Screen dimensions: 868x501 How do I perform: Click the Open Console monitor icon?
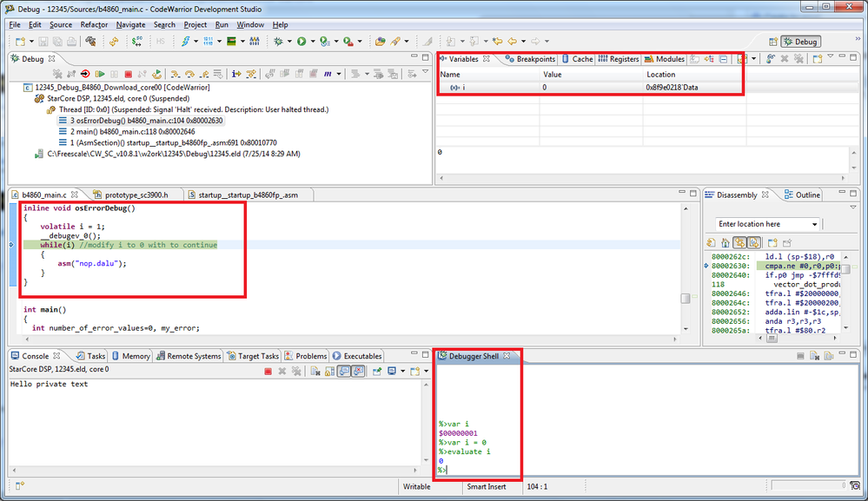click(391, 371)
